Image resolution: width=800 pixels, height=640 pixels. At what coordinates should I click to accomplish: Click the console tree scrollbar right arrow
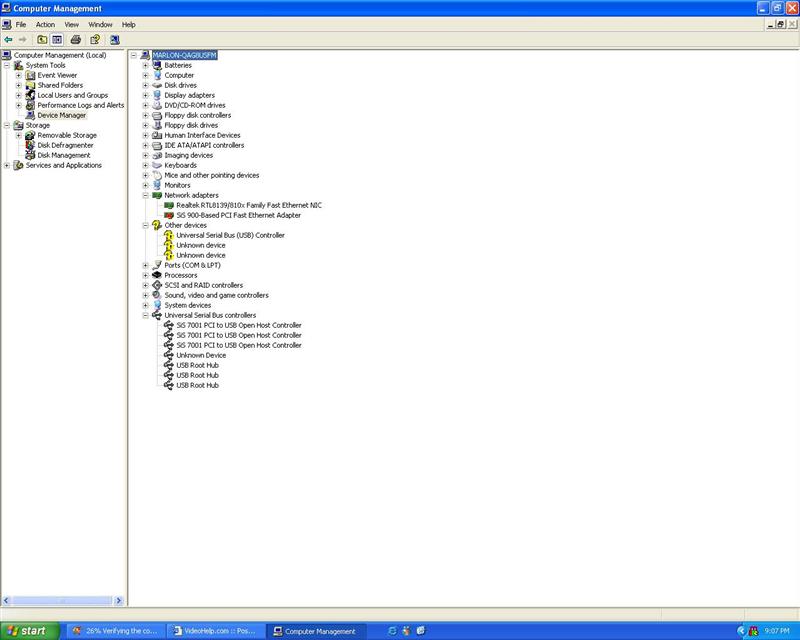119,601
